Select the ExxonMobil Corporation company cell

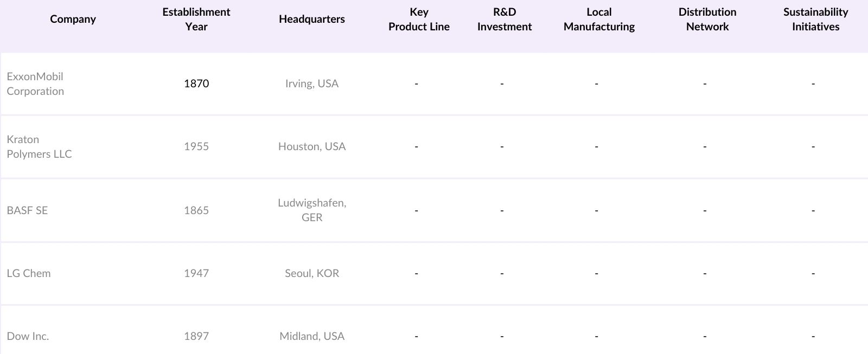(35, 84)
